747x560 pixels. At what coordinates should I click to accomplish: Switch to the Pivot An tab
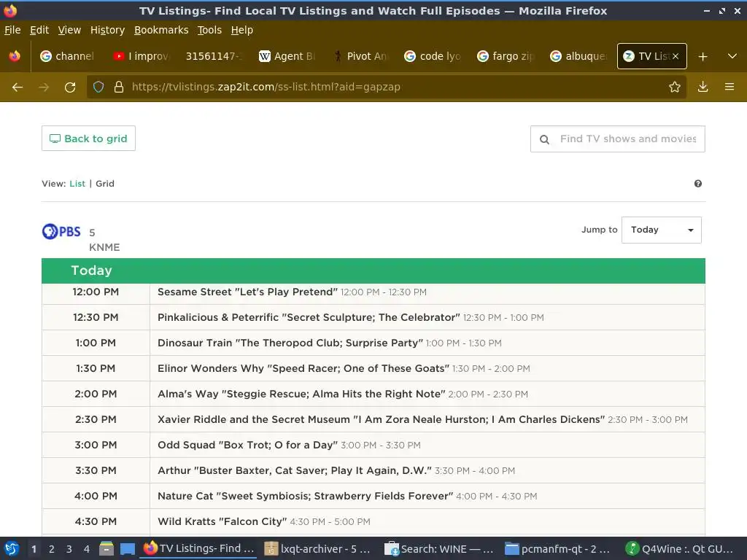360,56
